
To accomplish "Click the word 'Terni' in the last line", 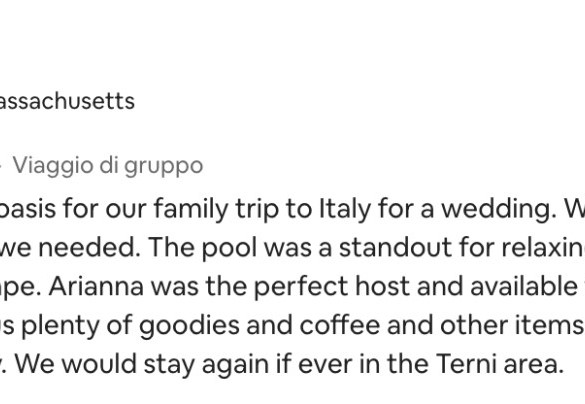I will tap(466, 364).
